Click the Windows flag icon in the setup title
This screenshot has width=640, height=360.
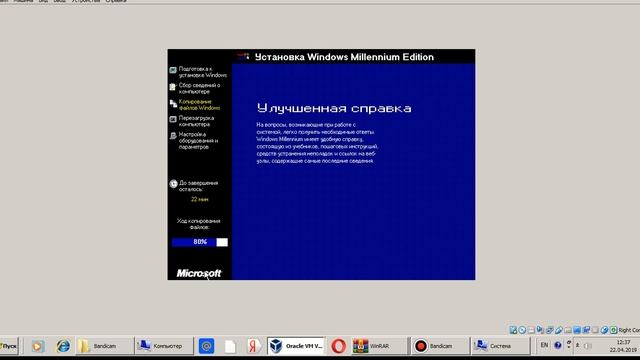tap(243, 56)
